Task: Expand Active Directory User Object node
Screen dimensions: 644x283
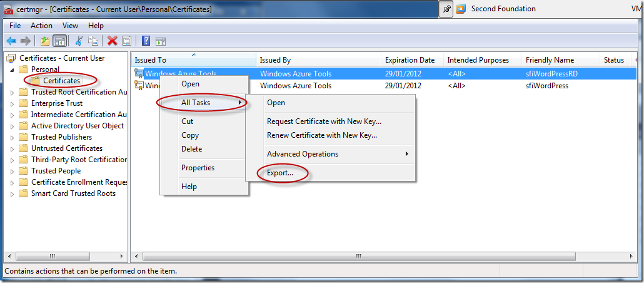Action: click(13, 126)
